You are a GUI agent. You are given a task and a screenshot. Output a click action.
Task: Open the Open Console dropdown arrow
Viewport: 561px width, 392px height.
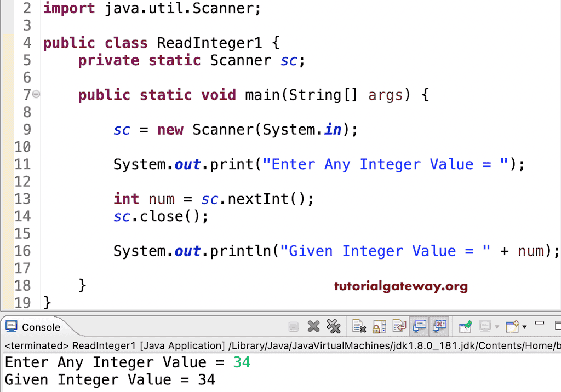pyautogui.click(x=524, y=327)
